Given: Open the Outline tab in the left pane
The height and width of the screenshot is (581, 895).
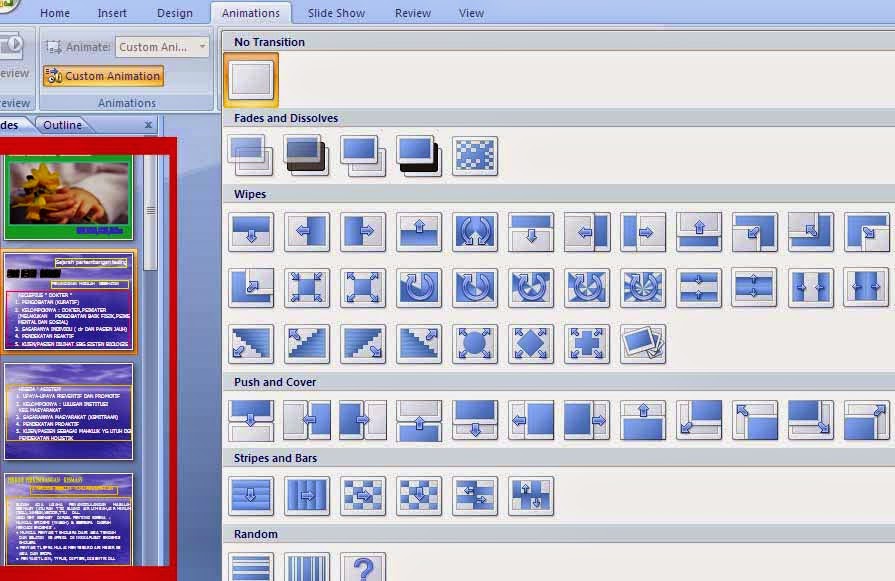Looking at the screenshot, I should click(x=62, y=124).
